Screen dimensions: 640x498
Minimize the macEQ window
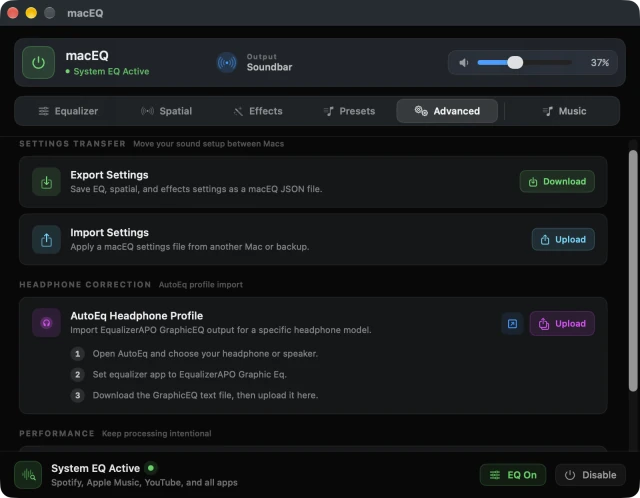pos(31,13)
